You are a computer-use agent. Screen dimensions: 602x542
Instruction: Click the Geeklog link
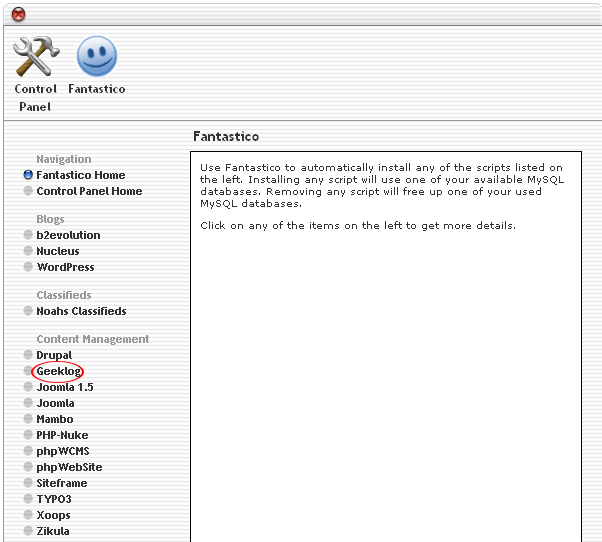pyautogui.click(x=59, y=371)
